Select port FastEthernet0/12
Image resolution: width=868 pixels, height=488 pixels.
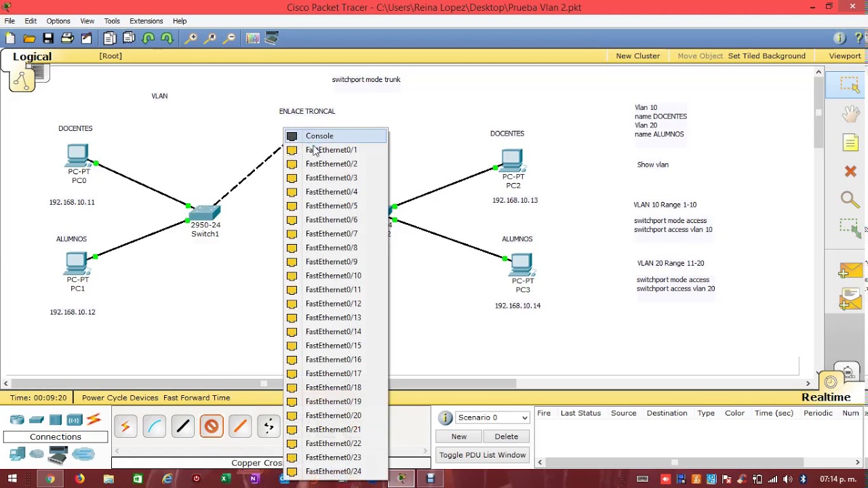point(336,304)
